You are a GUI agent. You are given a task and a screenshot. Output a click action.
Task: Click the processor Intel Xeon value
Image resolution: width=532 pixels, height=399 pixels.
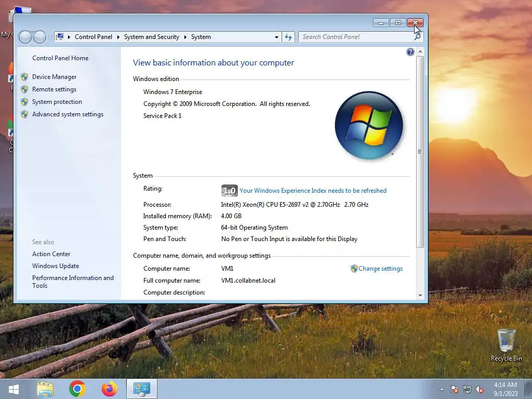click(295, 205)
